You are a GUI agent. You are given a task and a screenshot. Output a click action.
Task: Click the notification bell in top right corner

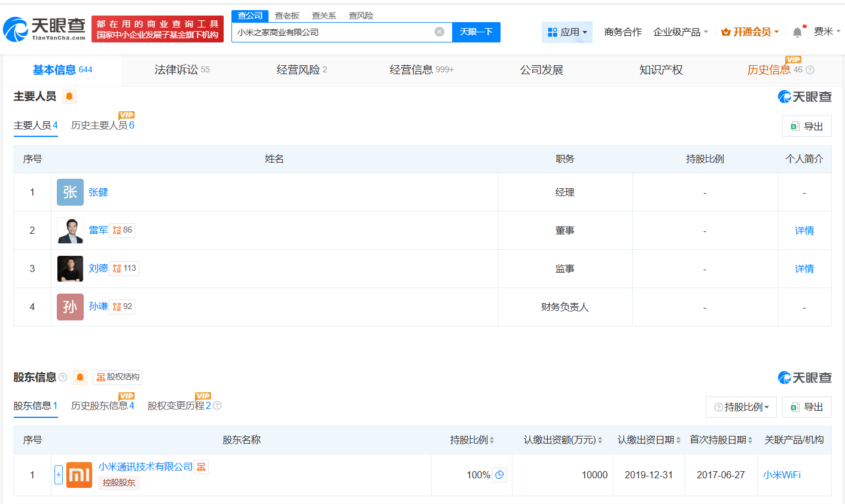coord(797,32)
